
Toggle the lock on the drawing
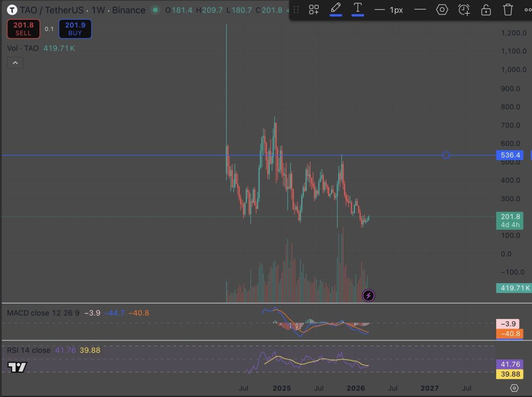[486, 9]
